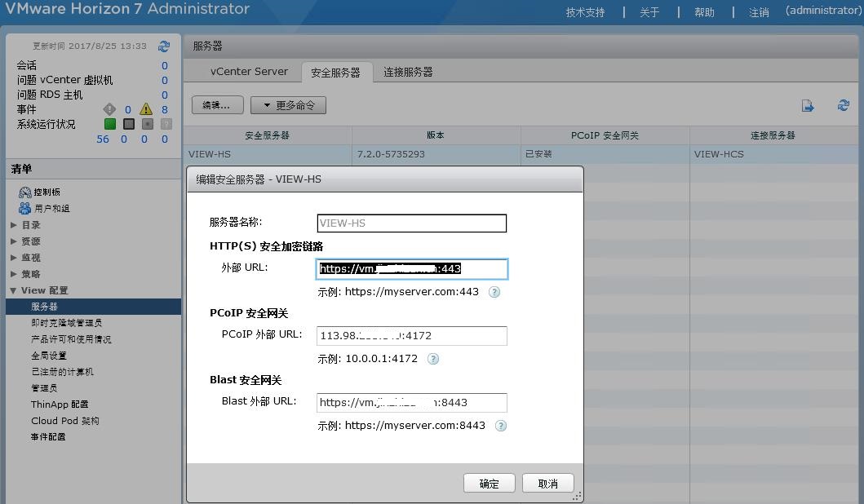Viewport: 864px width, 504px height.
Task: Sort by the PCoIP 安全网关 column header
Action: point(605,135)
